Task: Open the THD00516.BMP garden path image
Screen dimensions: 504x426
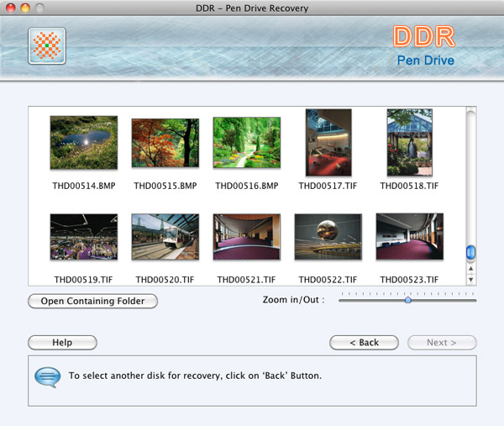Action: point(246,143)
